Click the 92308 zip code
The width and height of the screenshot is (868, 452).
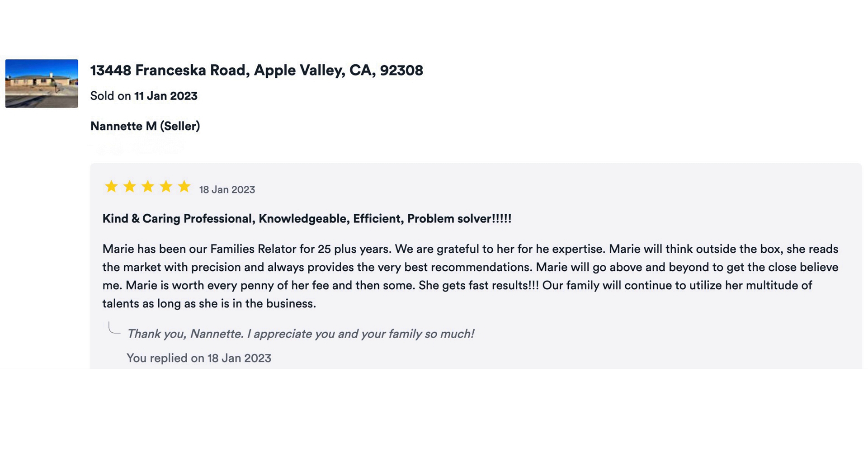pyautogui.click(x=401, y=71)
